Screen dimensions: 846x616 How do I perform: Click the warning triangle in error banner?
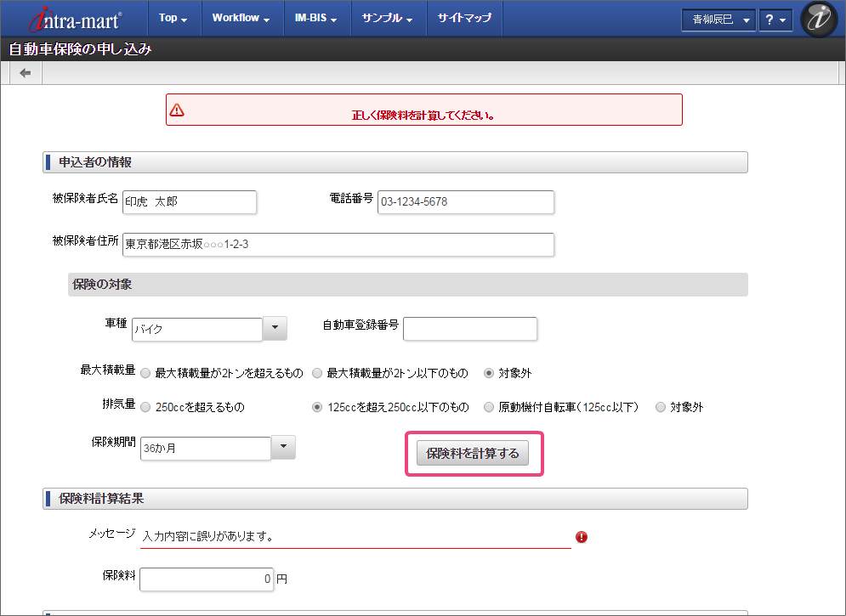coord(177,110)
